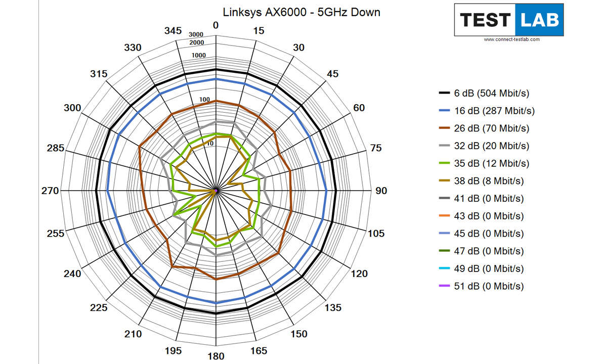
Task: Click the 10 radial scale label
Action: click(209, 144)
